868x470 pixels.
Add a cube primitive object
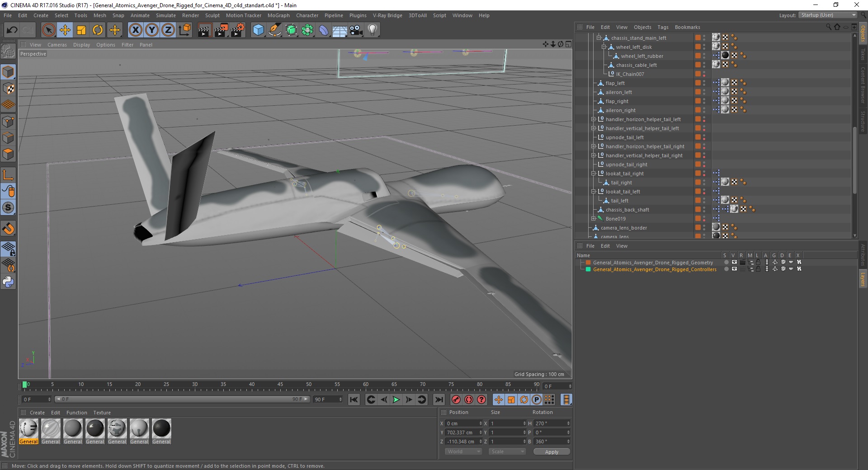(258, 30)
